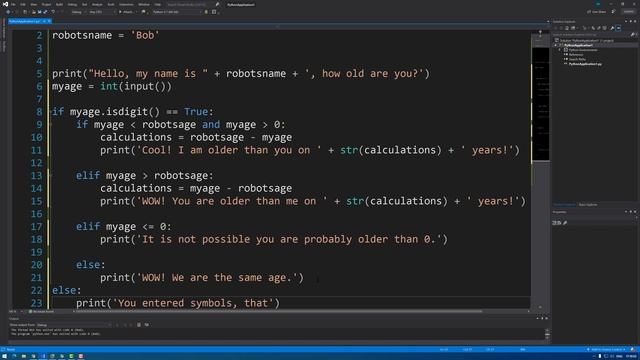Viewport: 640px width, 360px height.
Task: Open the Debug configuration dropdown
Action: point(78,12)
